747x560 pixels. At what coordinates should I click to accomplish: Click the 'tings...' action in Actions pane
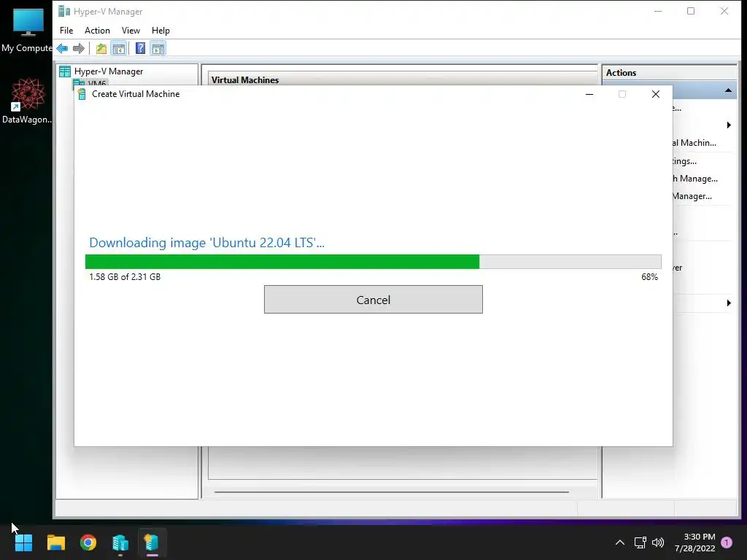point(684,161)
